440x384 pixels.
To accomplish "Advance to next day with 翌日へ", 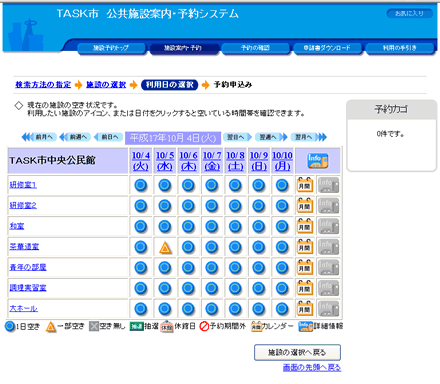I will point(237,137).
